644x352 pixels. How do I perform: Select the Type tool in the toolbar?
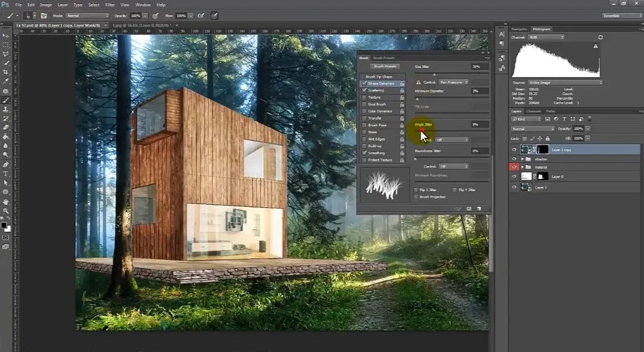pos(6,174)
